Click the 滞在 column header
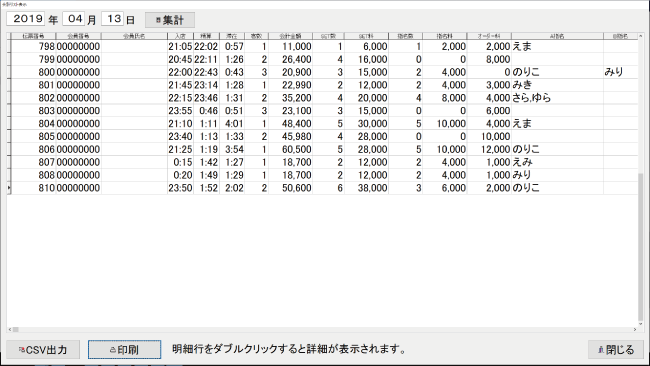Screen dimensions: 650x366 click(232, 36)
